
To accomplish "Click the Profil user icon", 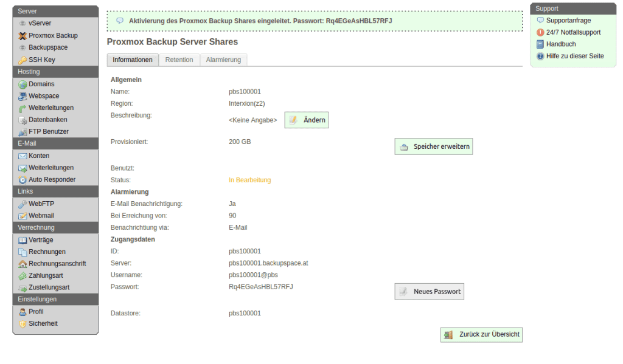I will (x=23, y=312).
